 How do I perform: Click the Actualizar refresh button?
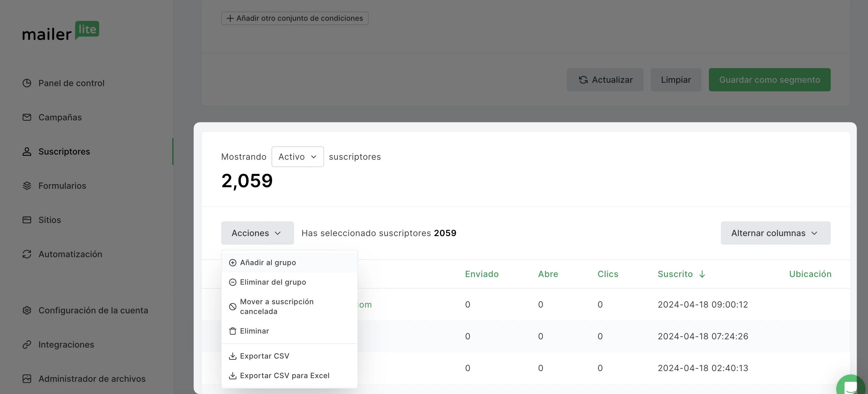click(605, 80)
